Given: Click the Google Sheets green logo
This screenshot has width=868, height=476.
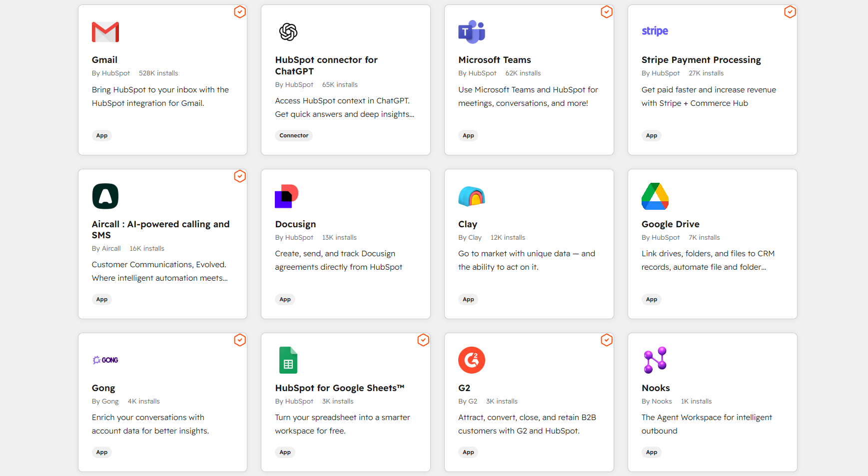Looking at the screenshot, I should (x=288, y=360).
